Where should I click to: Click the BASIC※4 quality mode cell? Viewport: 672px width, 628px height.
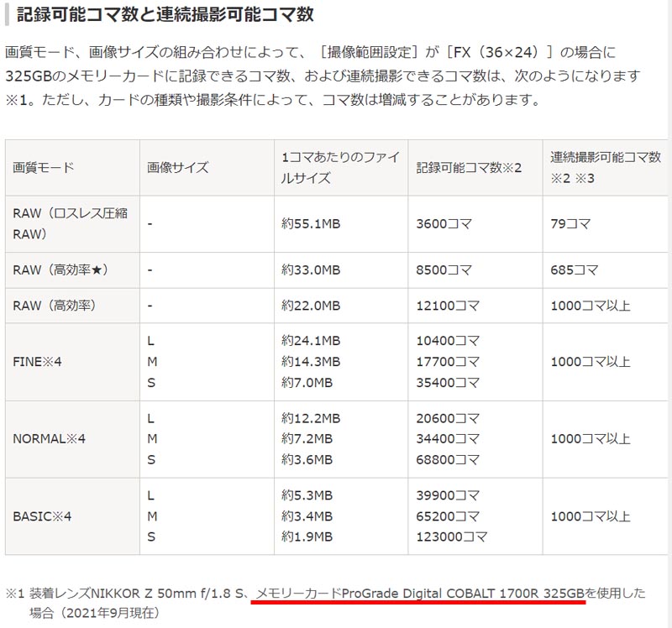(42, 516)
